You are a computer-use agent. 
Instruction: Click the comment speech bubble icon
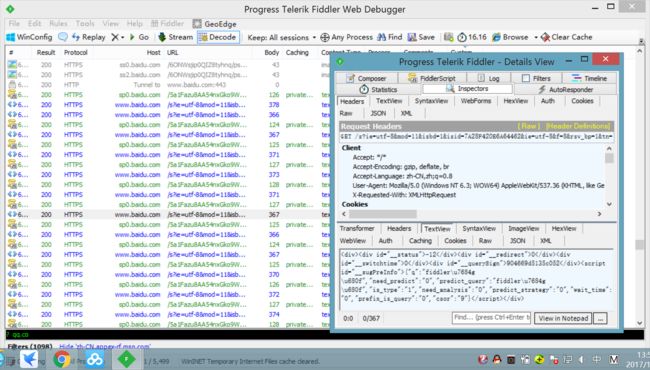tap(63, 37)
